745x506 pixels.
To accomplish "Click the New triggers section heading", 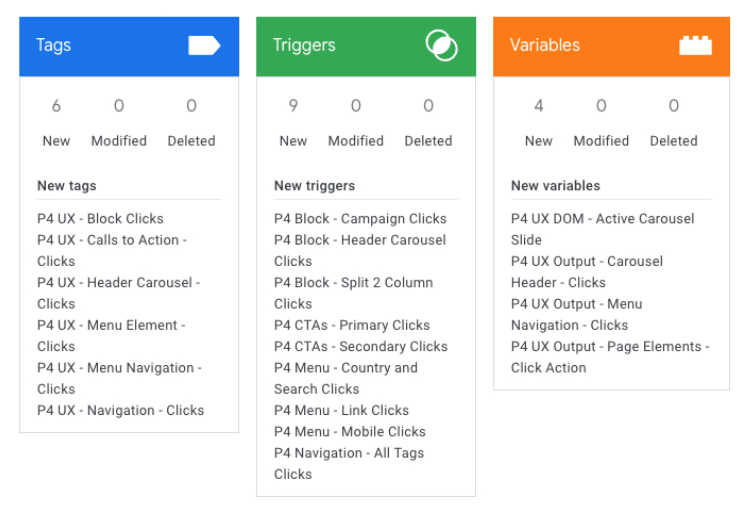I will pos(314,185).
